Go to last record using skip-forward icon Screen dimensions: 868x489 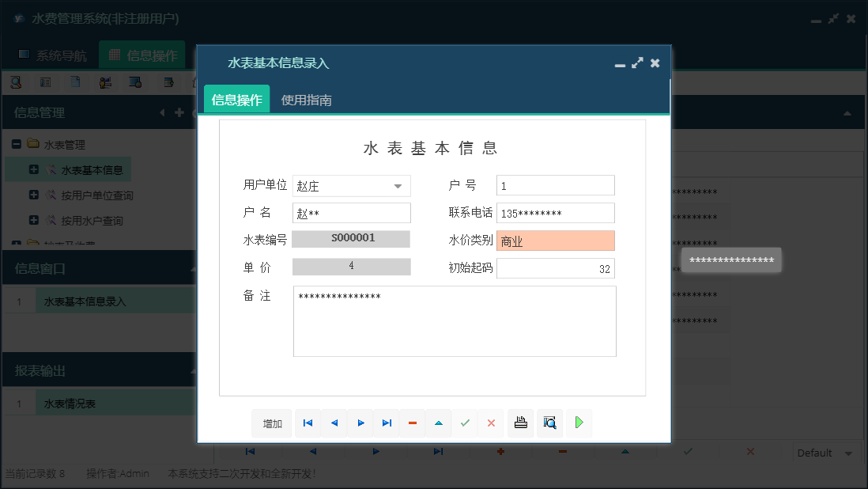[387, 423]
